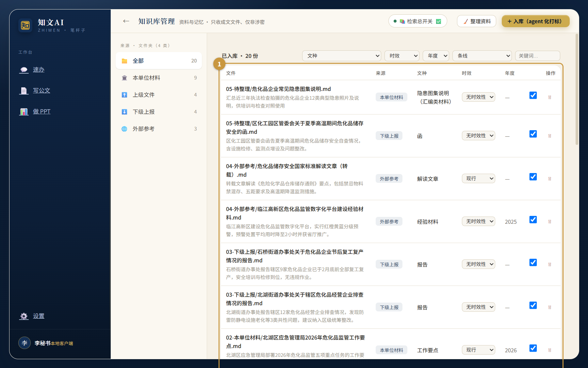Viewport: 588px width, 368px height.
Task: Click 李秘书 本地客户端 user label
Action: point(54,343)
